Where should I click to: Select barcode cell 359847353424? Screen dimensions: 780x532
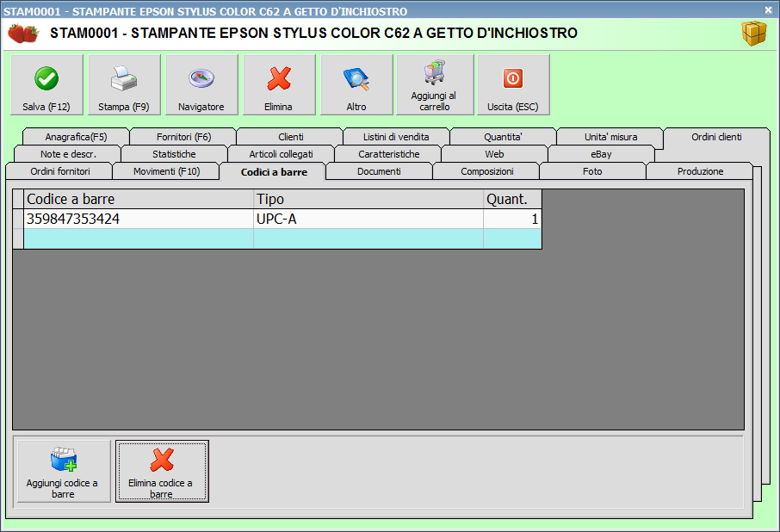coord(139,219)
